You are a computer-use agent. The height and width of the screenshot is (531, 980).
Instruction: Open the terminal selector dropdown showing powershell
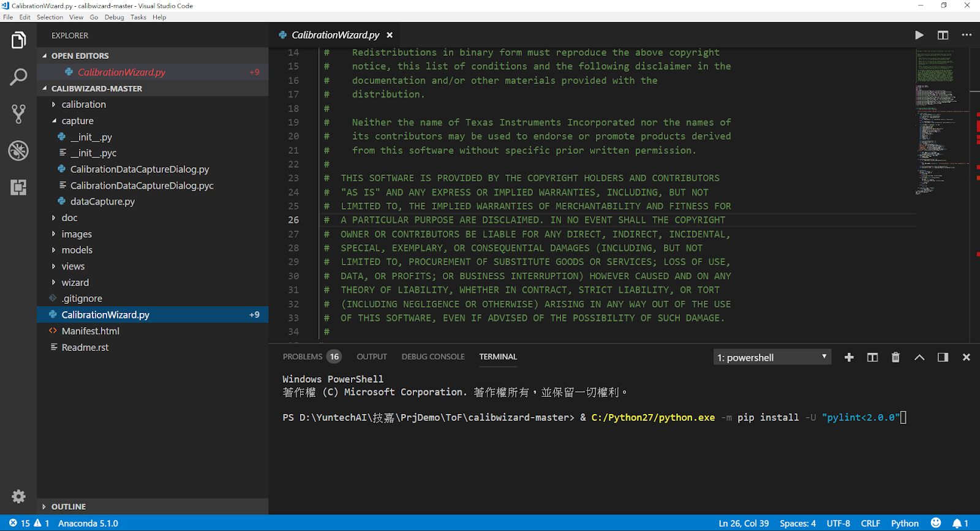pyautogui.click(x=772, y=357)
